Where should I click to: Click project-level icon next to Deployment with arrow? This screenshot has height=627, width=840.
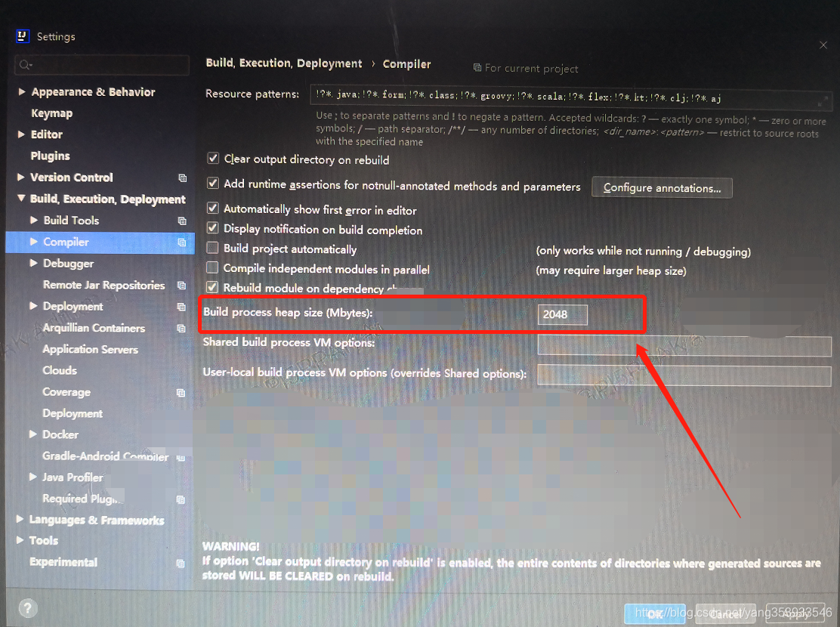pyautogui.click(x=181, y=307)
